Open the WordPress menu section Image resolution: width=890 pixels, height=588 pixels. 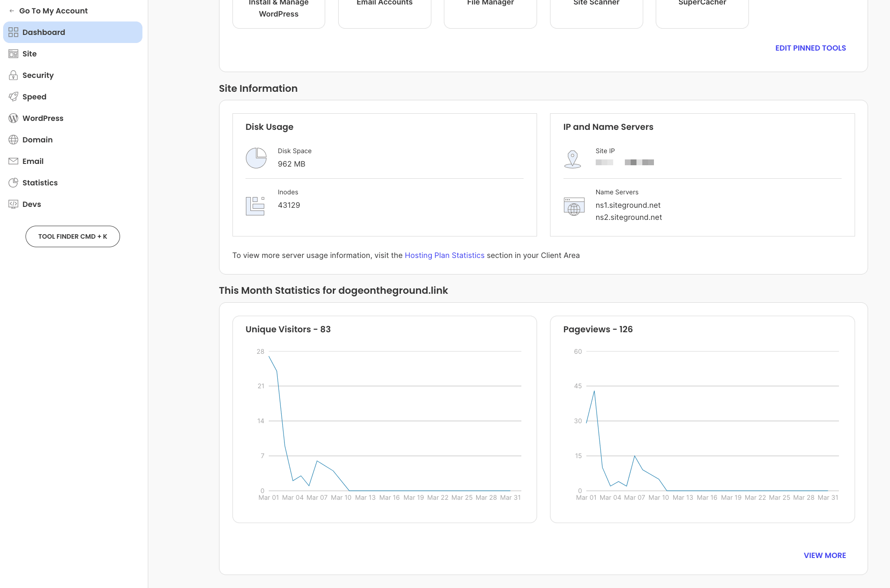(73, 118)
